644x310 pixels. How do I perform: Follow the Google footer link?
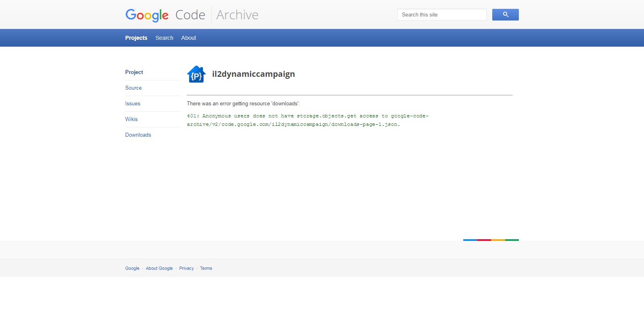click(132, 268)
